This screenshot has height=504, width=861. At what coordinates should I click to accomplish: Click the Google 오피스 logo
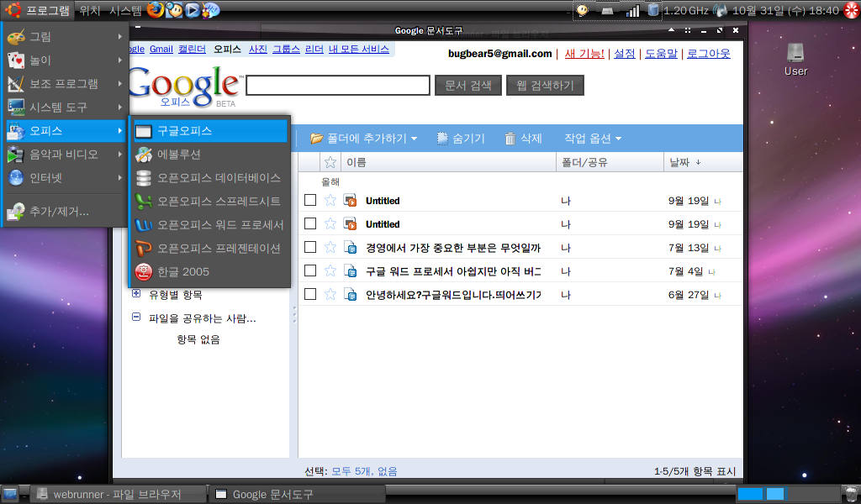pyautogui.click(x=185, y=87)
